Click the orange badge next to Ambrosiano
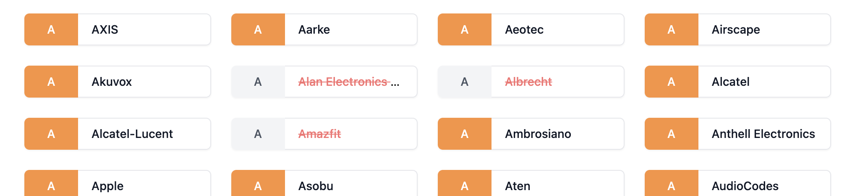Image resolution: width=868 pixels, height=196 pixels. [464, 134]
